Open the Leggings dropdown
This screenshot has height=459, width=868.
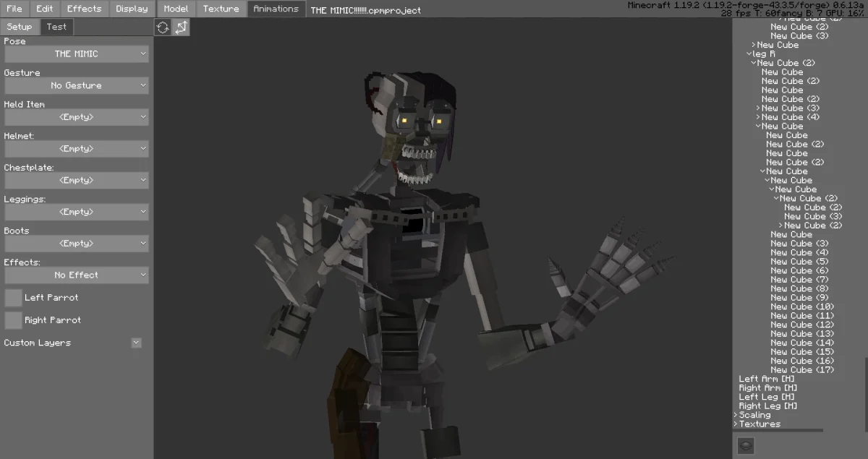pos(76,212)
